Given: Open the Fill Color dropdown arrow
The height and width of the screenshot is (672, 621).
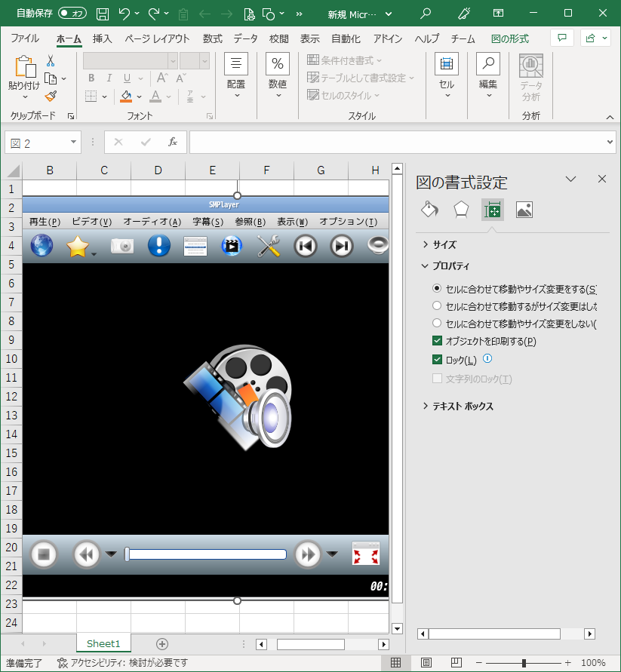Looking at the screenshot, I should click(x=139, y=97).
